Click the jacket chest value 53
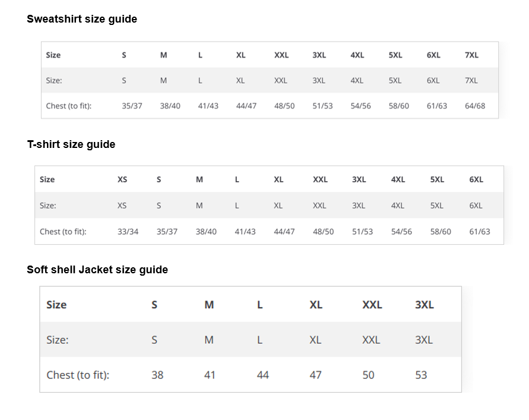Viewport: 529px width, 420px height. [x=421, y=375]
